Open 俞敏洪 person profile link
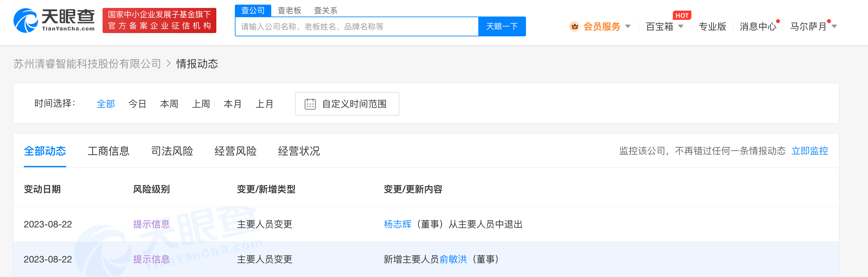The width and height of the screenshot is (868, 277). [453, 259]
